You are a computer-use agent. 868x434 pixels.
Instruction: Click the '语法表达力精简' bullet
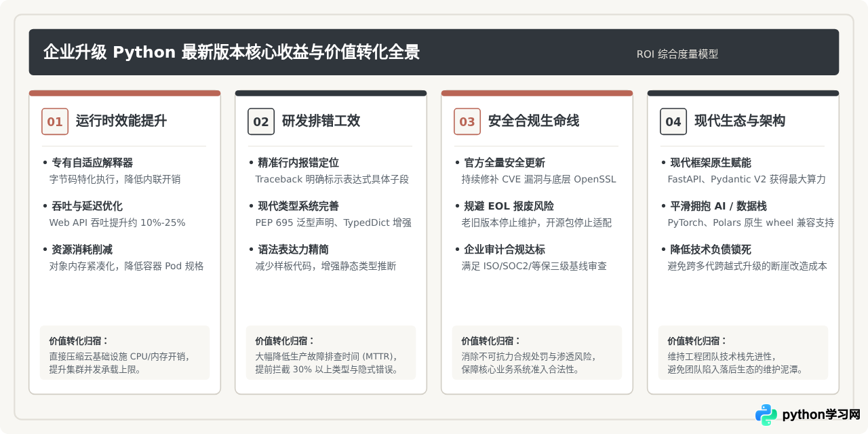point(293,250)
